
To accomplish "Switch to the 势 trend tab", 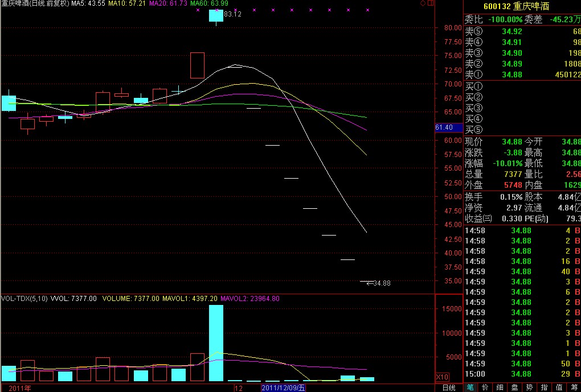I will click(529, 387).
